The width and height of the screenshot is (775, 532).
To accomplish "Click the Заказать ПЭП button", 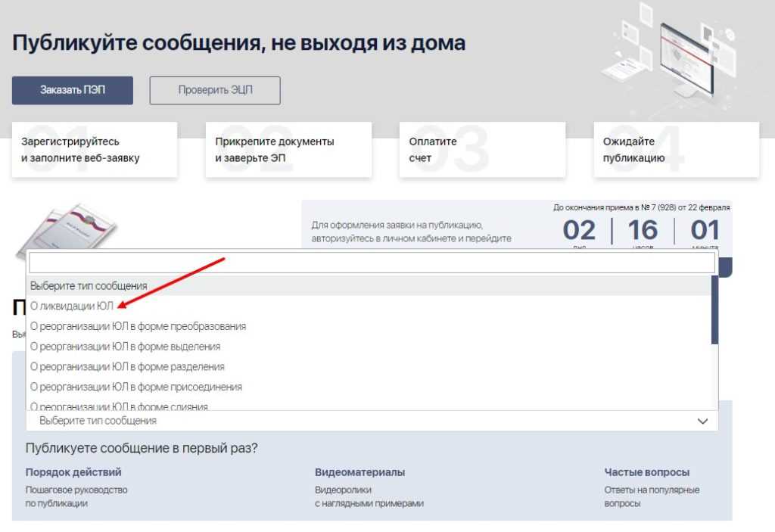I will 73,90.
